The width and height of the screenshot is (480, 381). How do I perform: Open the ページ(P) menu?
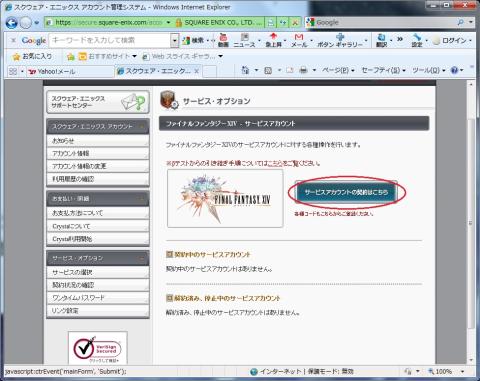338,70
